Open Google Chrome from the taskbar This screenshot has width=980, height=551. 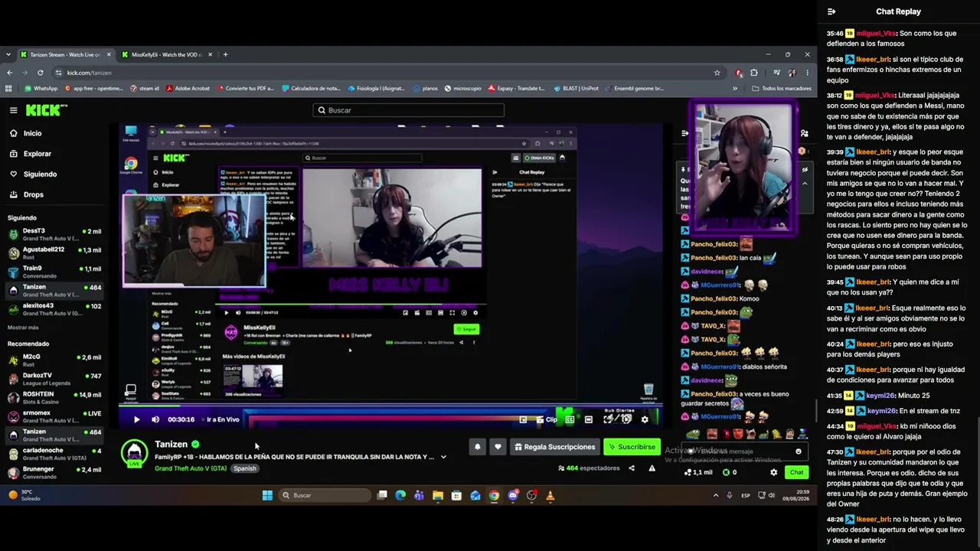point(494,495)
